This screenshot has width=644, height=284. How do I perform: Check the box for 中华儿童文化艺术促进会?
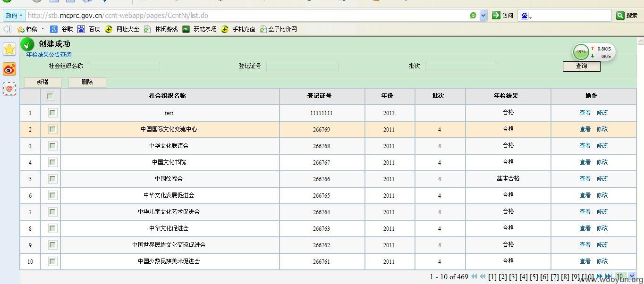(52, 212)
